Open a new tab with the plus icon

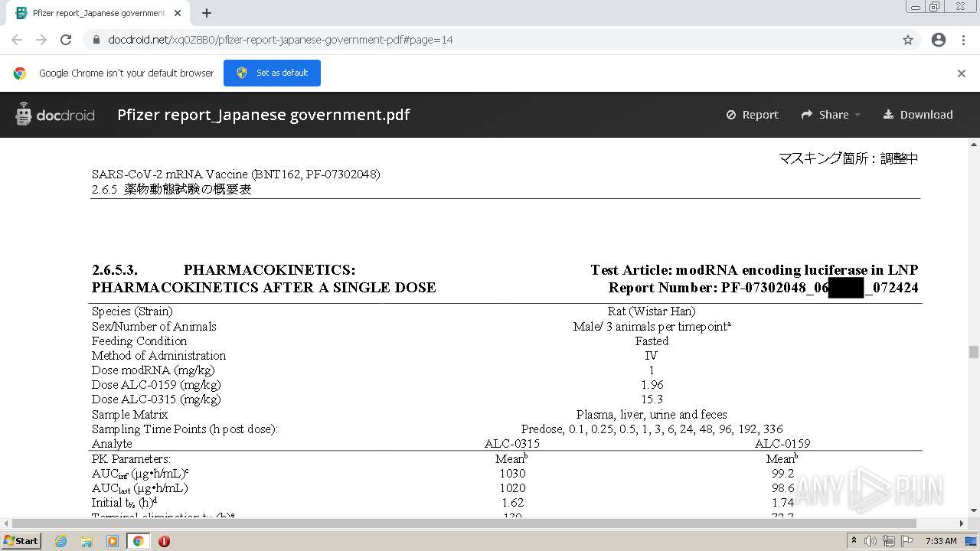(206, 13)
